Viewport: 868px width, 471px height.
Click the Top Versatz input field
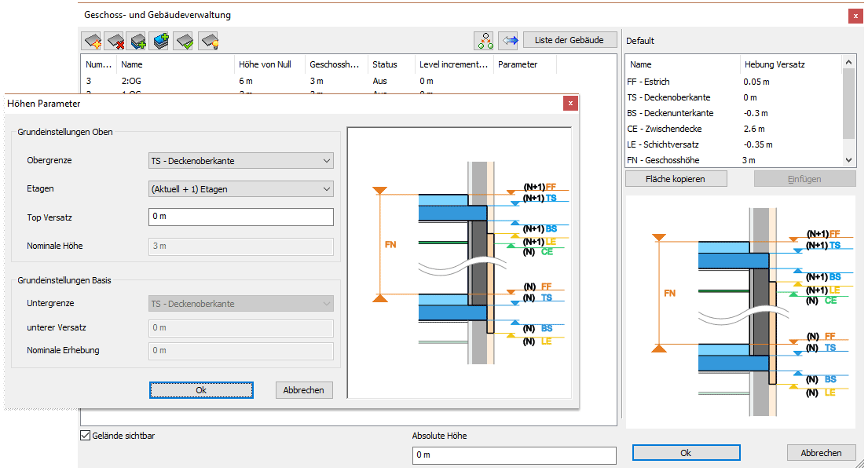click(241, 217)
